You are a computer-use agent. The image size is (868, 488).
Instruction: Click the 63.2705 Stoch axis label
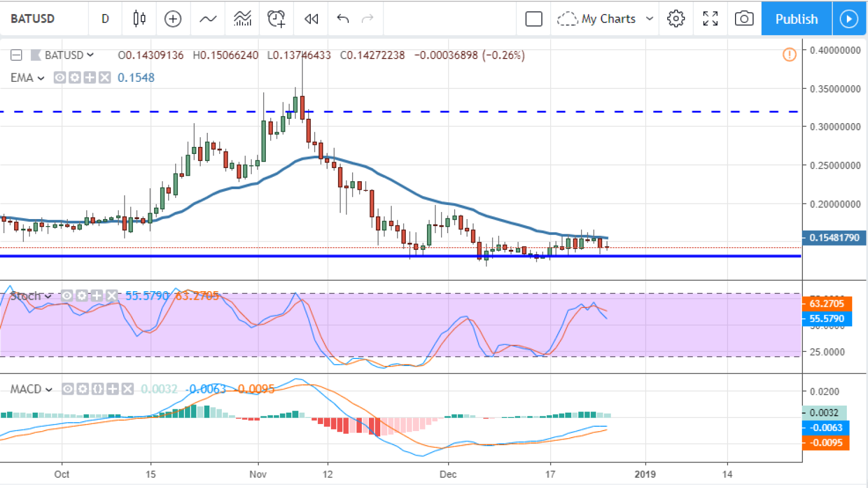point(827,304)
